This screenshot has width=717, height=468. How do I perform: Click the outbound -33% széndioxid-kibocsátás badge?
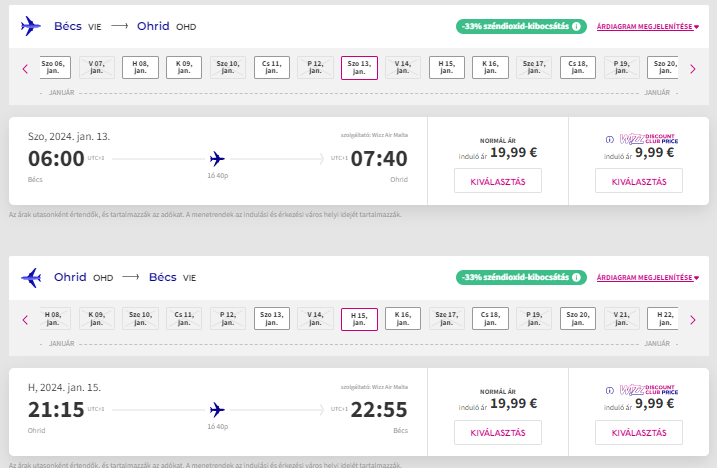(513, 27)
